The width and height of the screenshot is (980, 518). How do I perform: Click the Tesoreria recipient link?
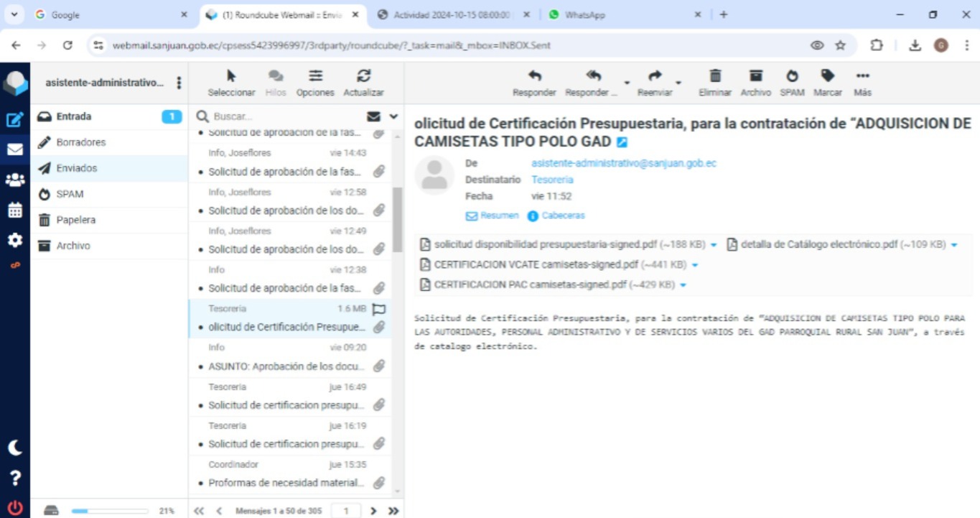[x=552, y=180]
